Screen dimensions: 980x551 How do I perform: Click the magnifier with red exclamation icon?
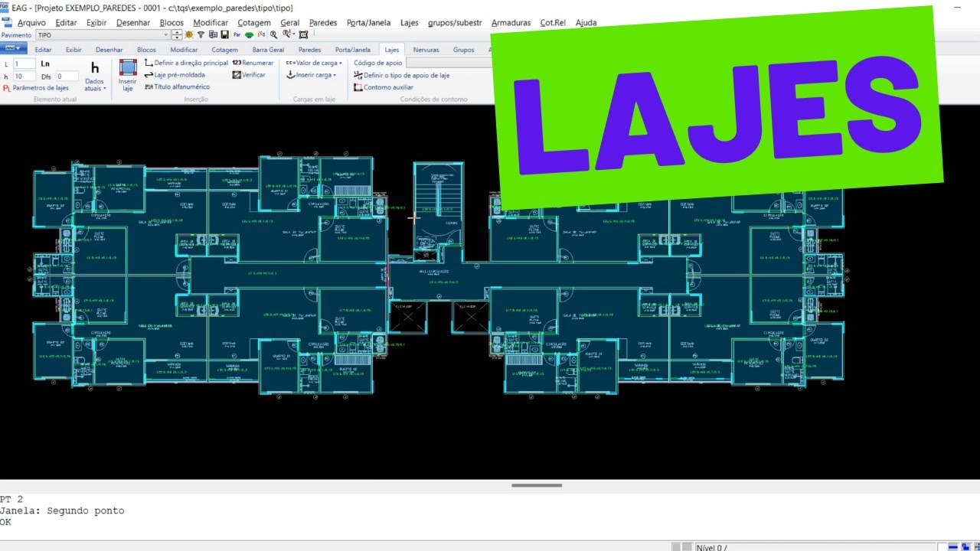tap(286, 34)
